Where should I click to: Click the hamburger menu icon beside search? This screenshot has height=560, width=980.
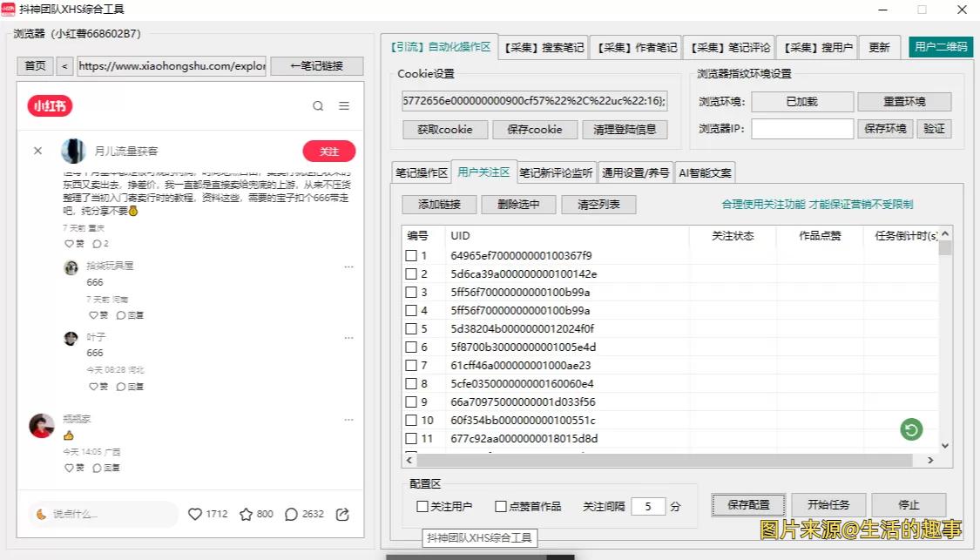(x=344, y=105)
